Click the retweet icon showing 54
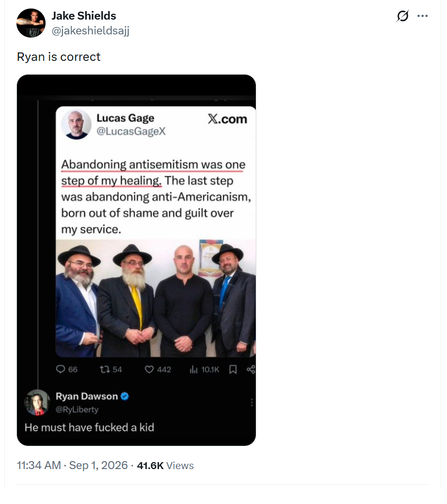Viewport: 447px width, 504px height. pos(105,370)
